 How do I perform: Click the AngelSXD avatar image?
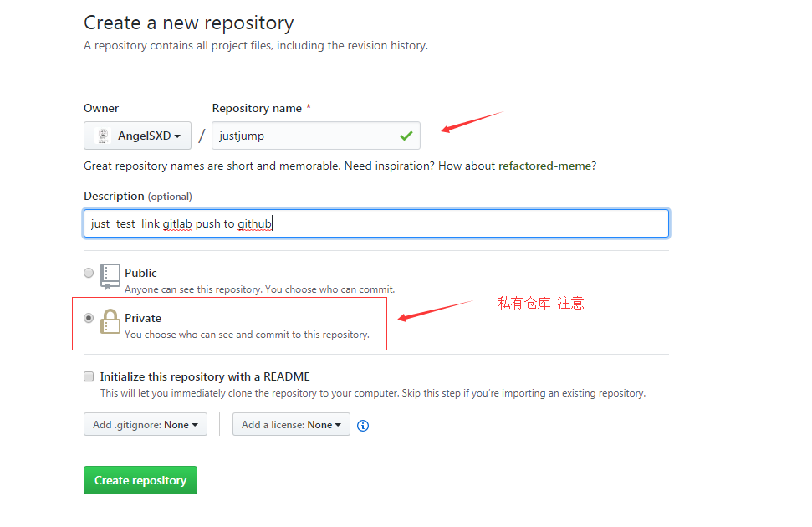coord(103,136)
